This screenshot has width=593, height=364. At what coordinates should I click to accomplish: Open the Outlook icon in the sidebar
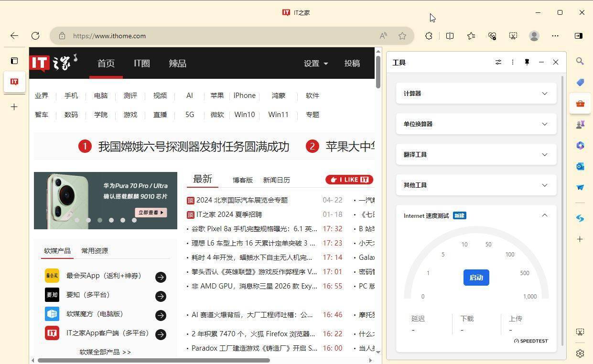click(x=580, y=166)
